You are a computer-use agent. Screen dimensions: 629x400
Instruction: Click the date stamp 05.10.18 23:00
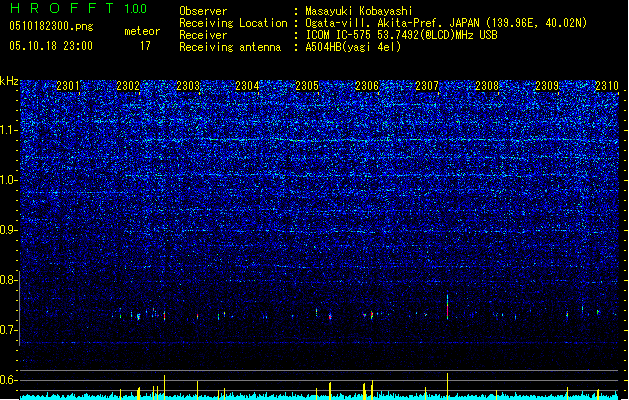point(51,46)
